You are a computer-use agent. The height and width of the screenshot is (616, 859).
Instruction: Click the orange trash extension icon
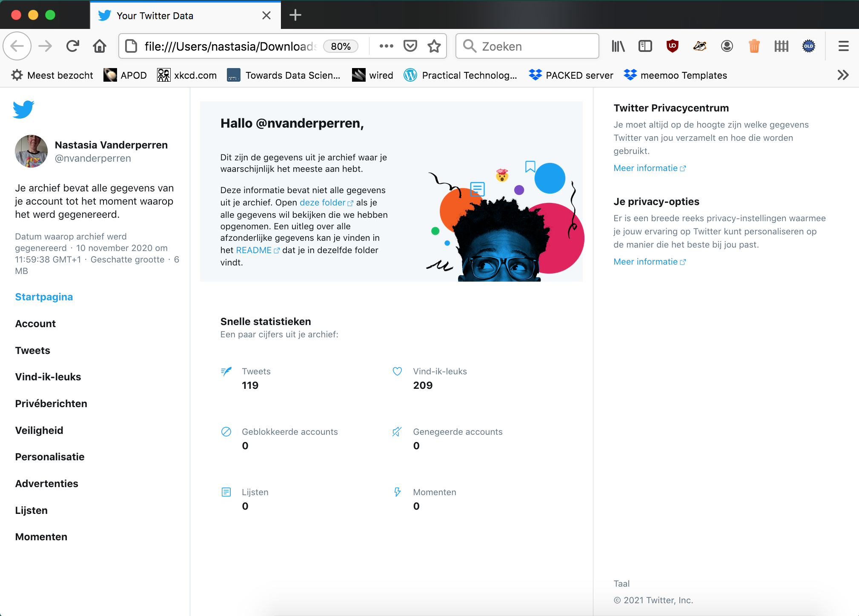[x=754, y=46]
